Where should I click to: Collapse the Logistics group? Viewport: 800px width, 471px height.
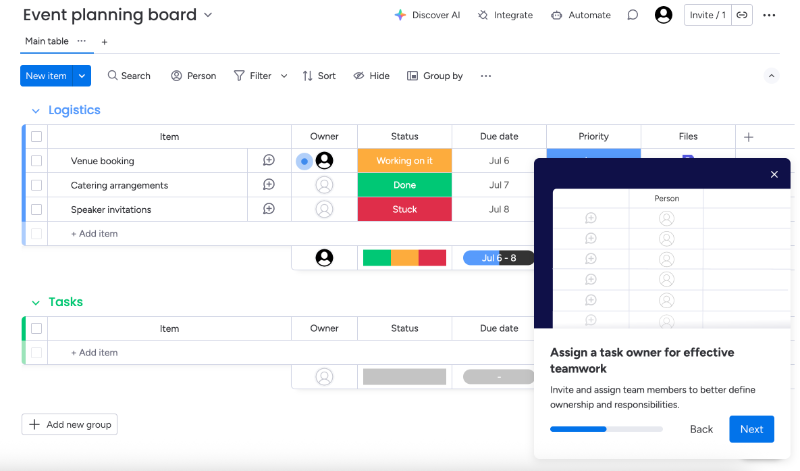(35, 111)
